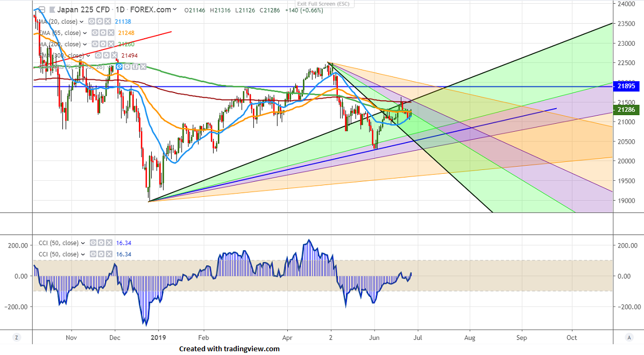Viewport: 644px width, 355px height.
Task: Expand the EMA (55, close) dropdown arrow
Action: click(x=85, y=33)
